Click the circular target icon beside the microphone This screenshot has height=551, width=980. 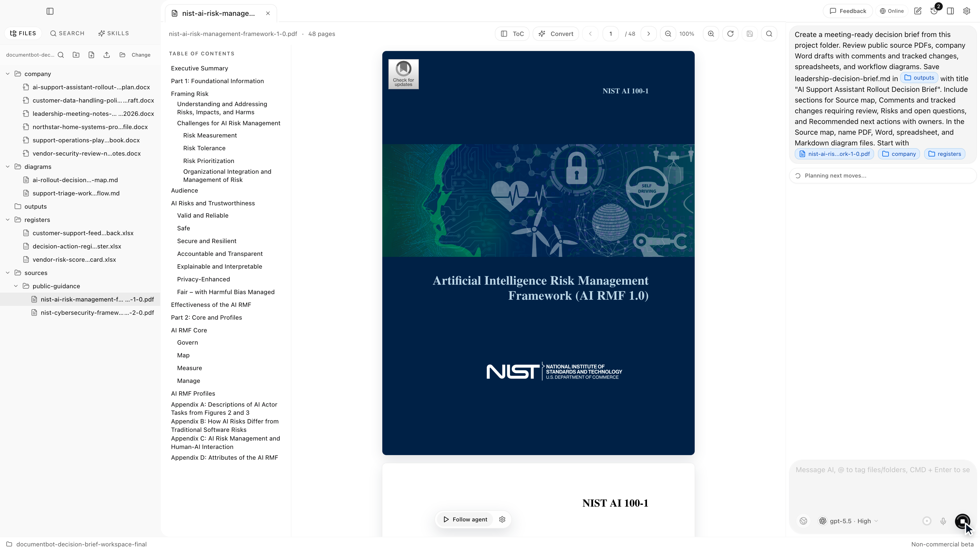click(927, 521)
